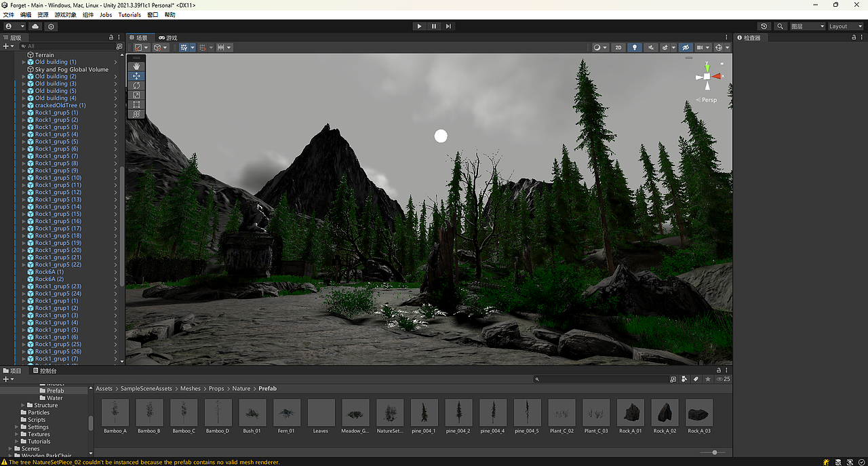Open the account dropdown

coord(14,26)
